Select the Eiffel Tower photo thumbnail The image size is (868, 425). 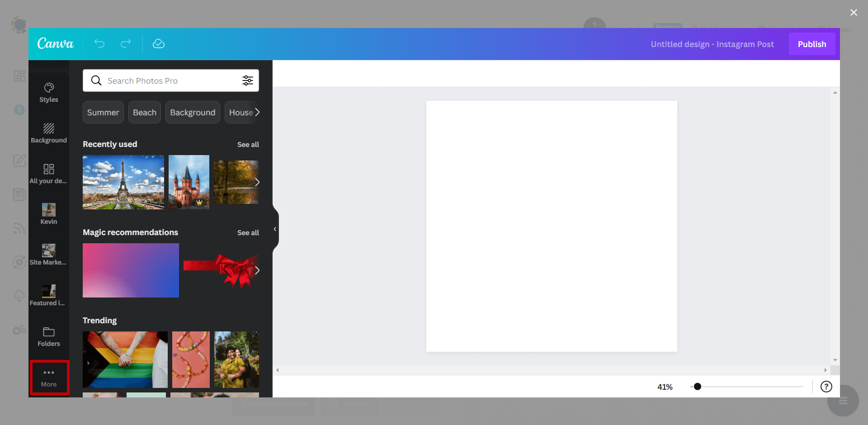(x=123, y=182)
